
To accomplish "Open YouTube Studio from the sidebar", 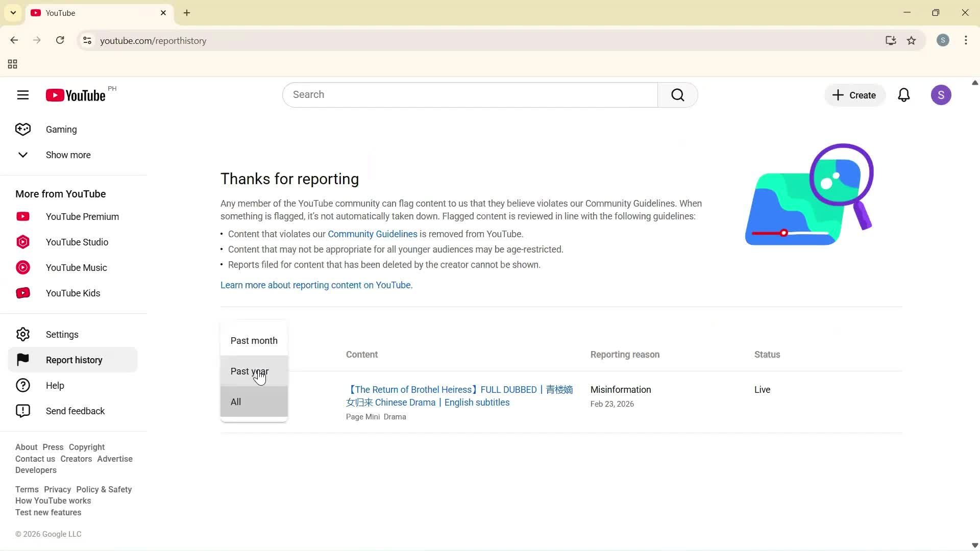I will pyautogui.click(x=77, y=242).
